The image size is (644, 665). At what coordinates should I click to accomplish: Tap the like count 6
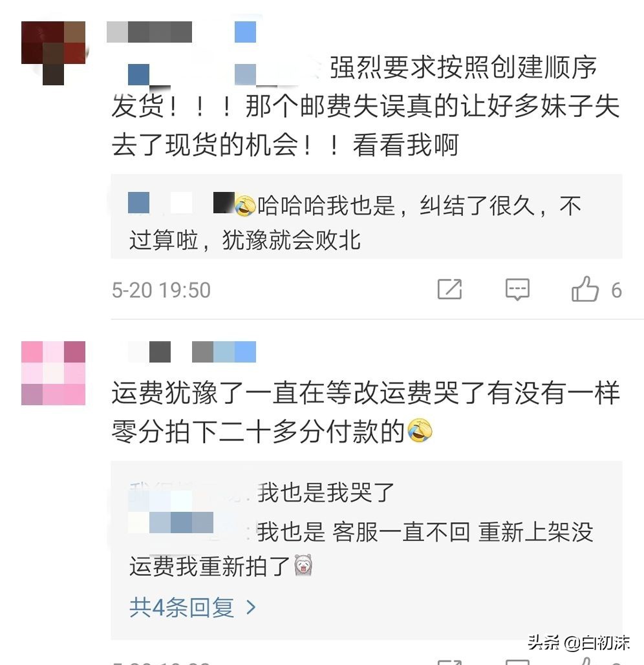[616, 291]
